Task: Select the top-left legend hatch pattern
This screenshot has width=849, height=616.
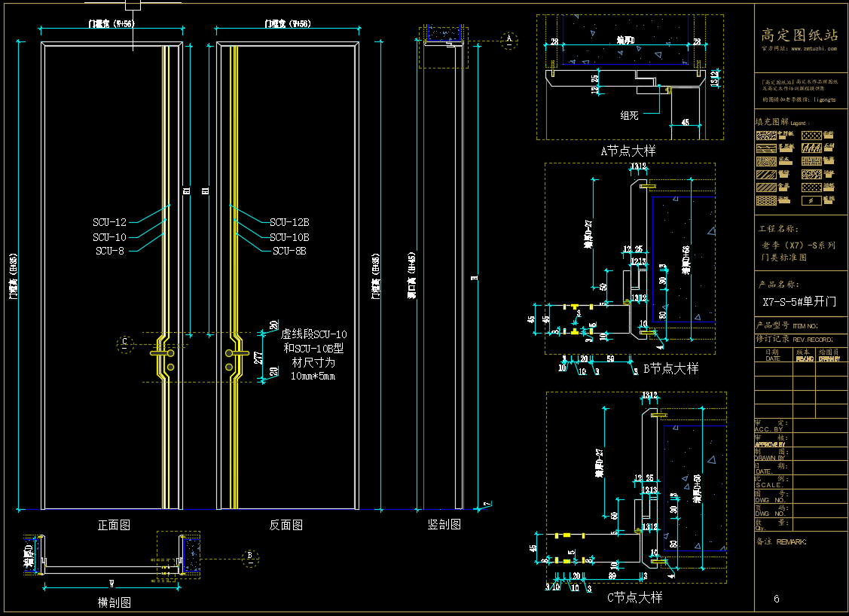Action: (767, 136)
